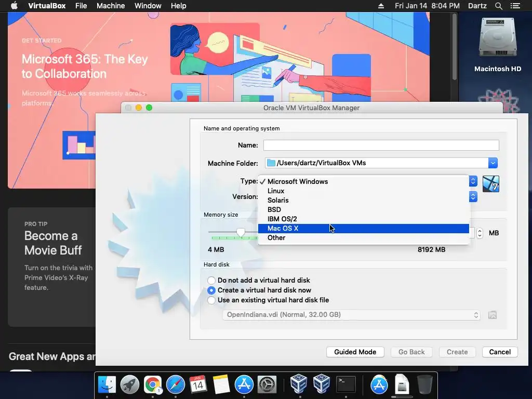This screenshot has width=532, height=399.
Task: Open Terminal icon in the dock
Action: coord(345,385)
